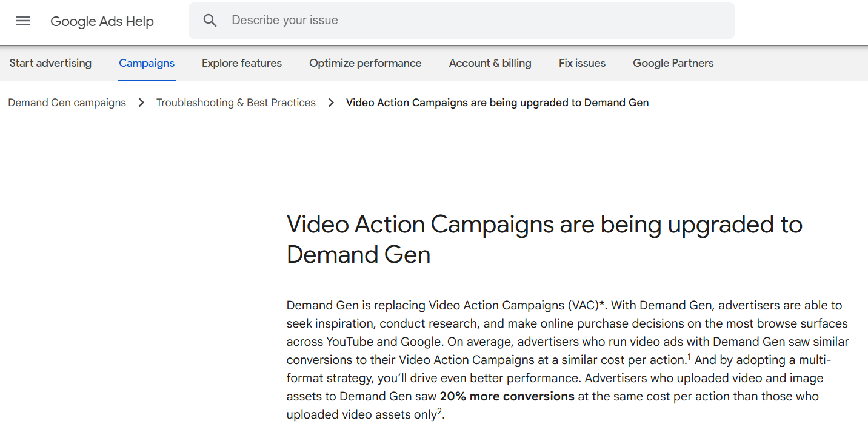Open the main navigation hamburger menu
The width and height of the screenshot is (868, 429).
click(x=22, y=20)
